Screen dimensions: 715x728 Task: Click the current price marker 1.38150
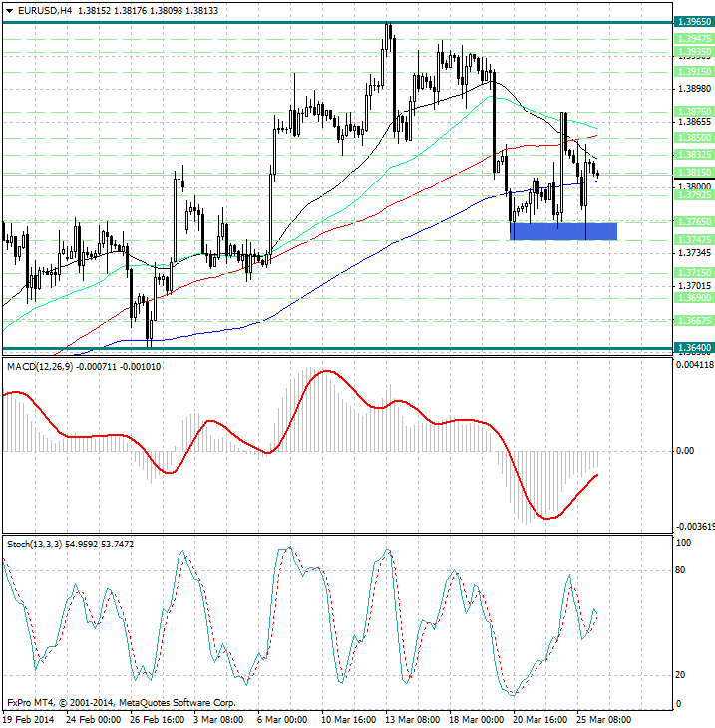click(694, 173)
